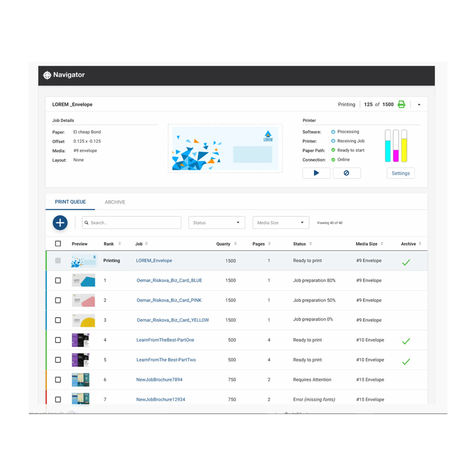Toggle the select-all checkbox in header
The image size is (476, 476).
click(58, 244)
